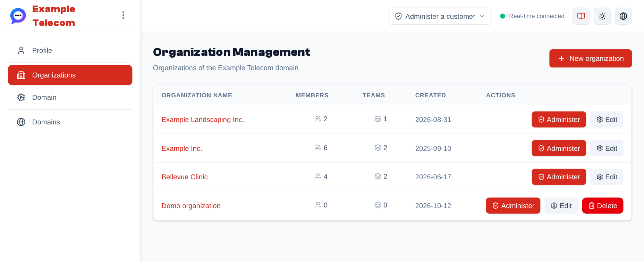Administer Demo organization
The image size is (644, 262).
pos(513,206)
